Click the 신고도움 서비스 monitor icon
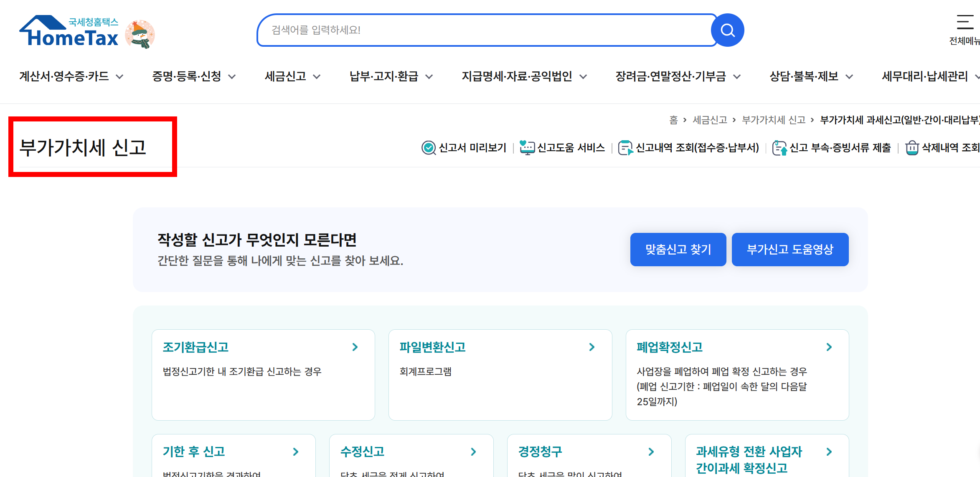 (x=527, y=147)
